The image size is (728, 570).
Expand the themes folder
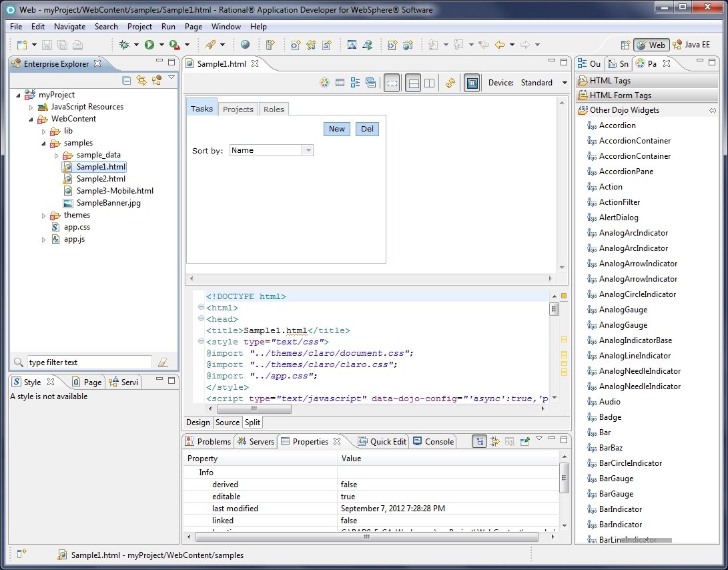pyautogui.click(x=43, y=216)
